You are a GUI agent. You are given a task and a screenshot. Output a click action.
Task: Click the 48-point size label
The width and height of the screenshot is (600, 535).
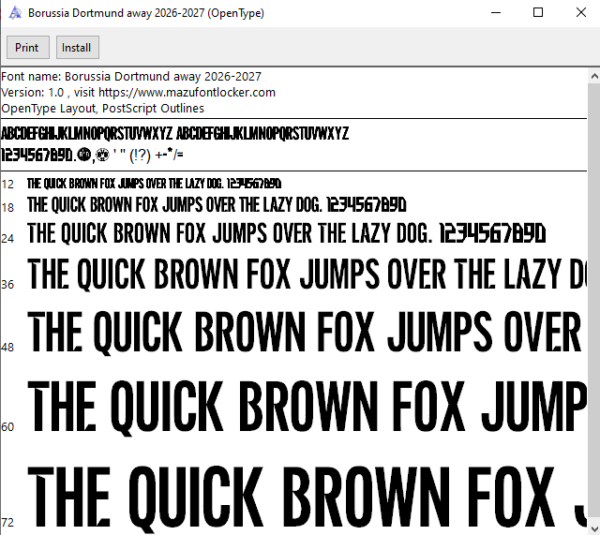tap(8, 347)
